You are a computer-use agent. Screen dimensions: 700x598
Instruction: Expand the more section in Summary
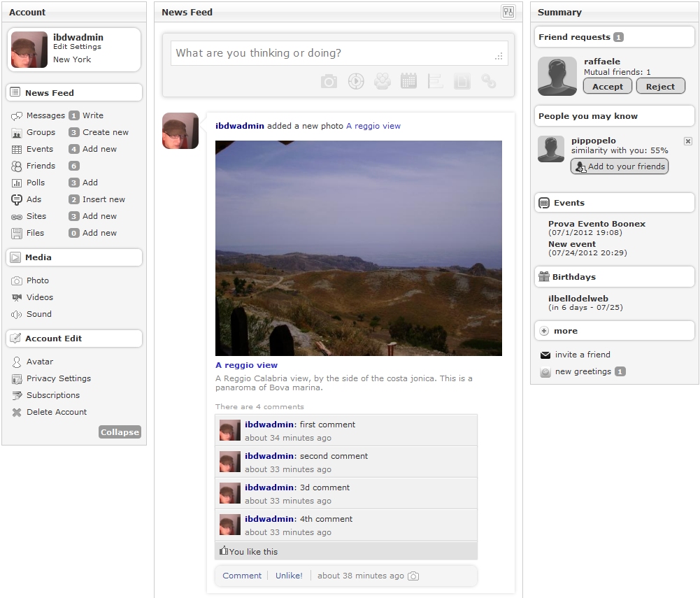[566, 331]
